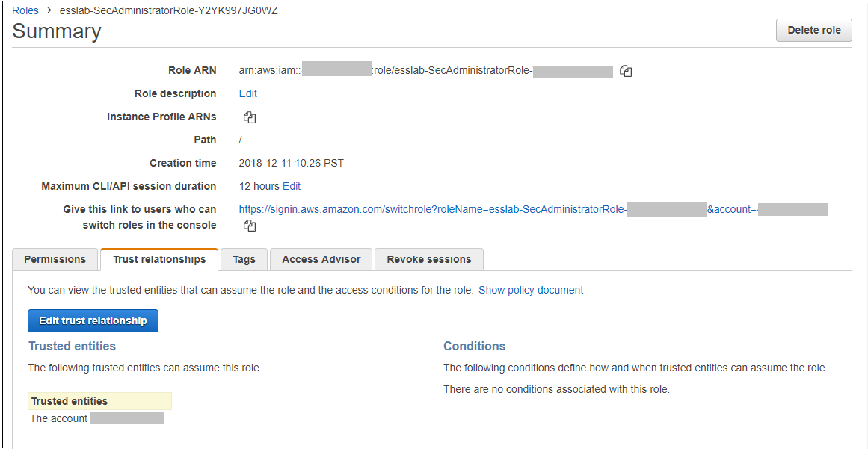Open the signin switchrole URL link

[432, 209]
